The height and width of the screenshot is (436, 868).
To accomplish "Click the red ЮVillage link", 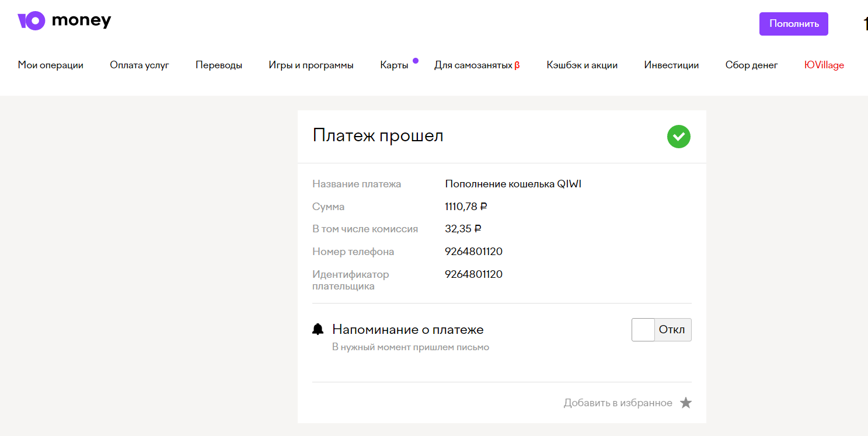I will point(824,65).
